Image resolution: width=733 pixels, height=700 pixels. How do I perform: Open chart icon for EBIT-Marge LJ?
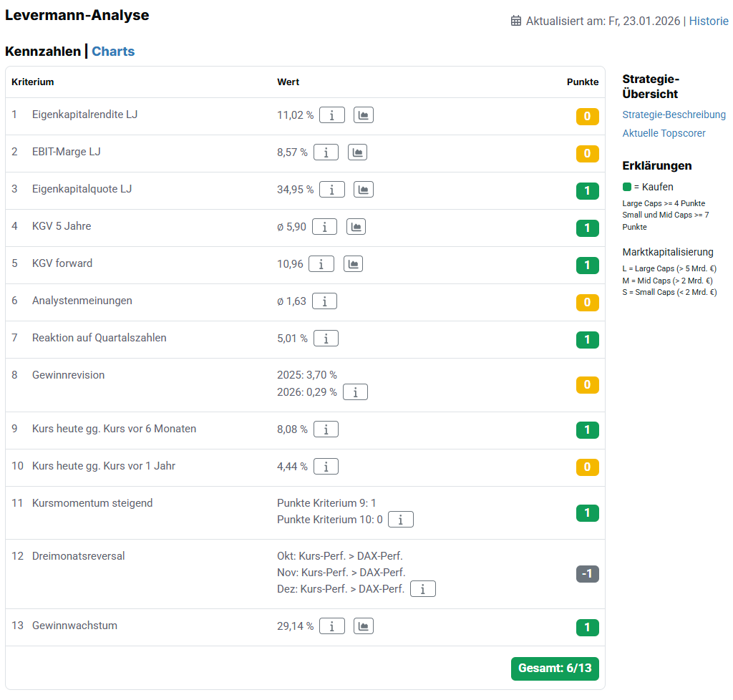[357, 152]
